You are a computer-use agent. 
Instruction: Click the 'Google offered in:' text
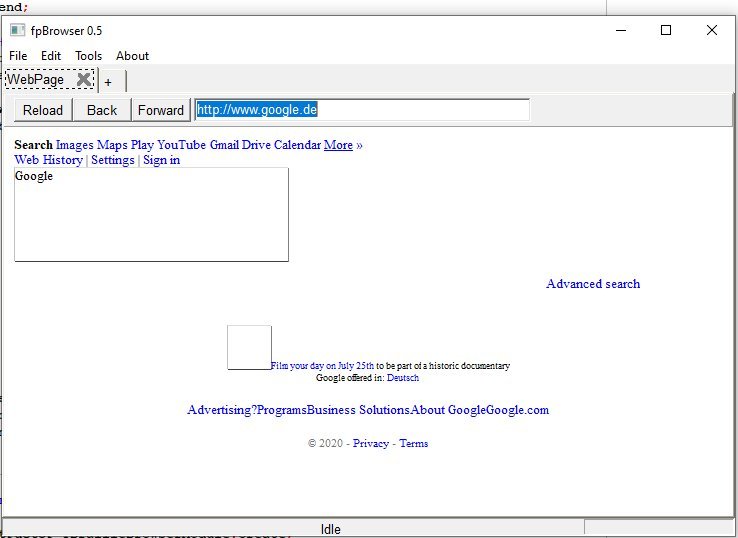point(350,378)
